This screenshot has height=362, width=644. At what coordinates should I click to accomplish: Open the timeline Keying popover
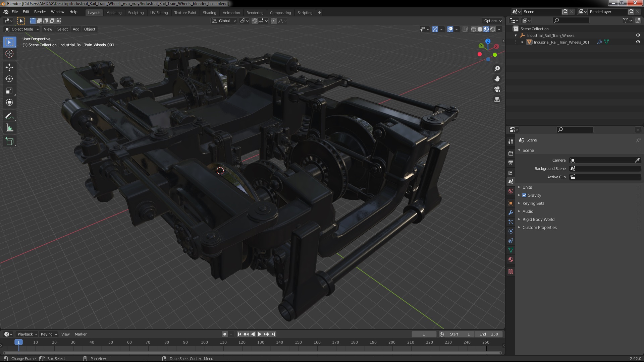[x=49, y=334]
